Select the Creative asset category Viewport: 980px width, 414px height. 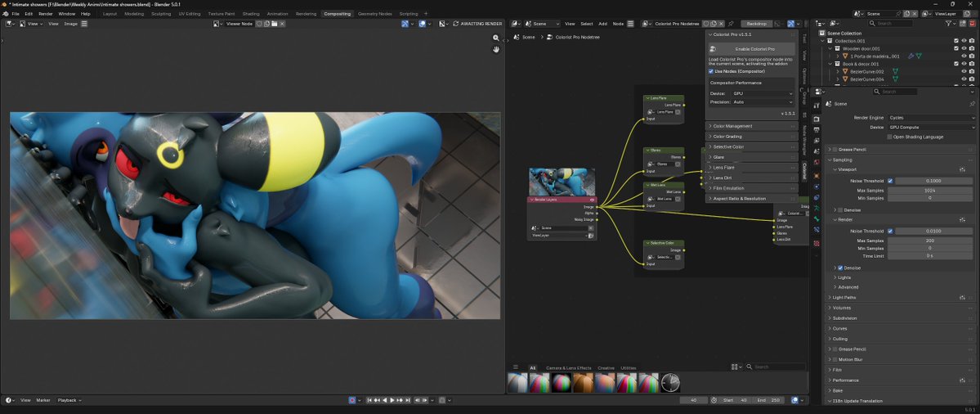point(606,367)
